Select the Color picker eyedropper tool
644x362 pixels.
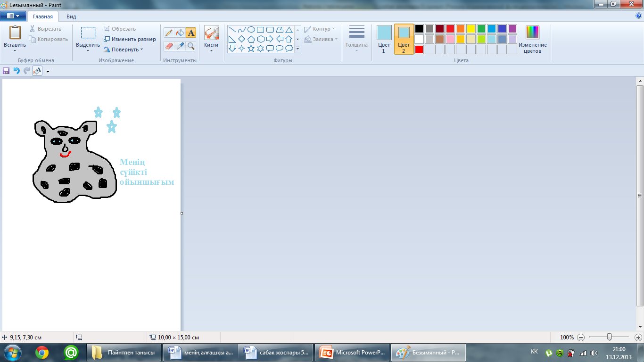180,46
